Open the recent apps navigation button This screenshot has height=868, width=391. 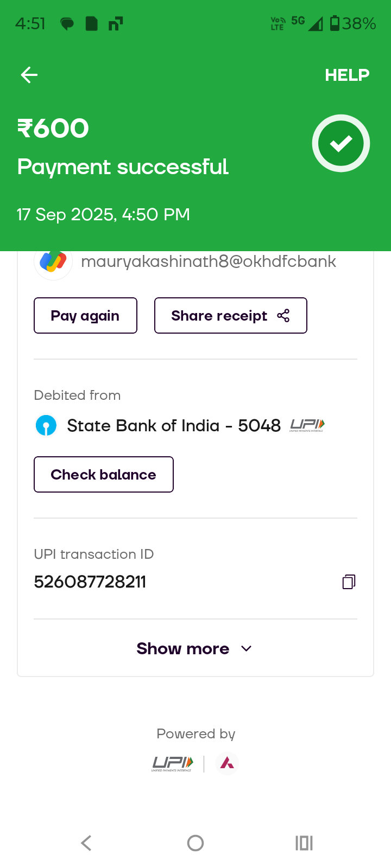304,843
